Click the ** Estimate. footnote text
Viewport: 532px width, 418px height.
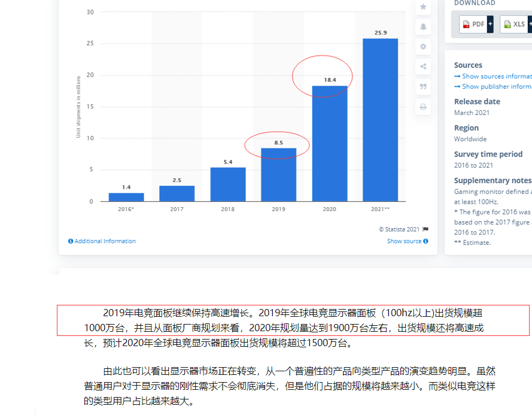472,243
